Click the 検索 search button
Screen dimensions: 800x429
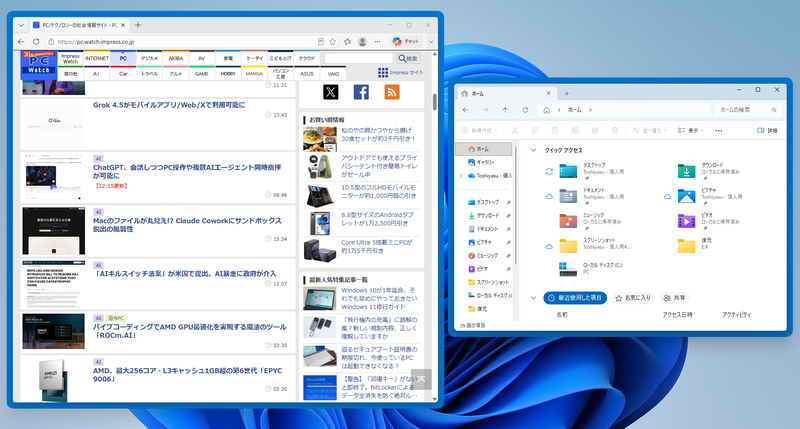[408, 59]
